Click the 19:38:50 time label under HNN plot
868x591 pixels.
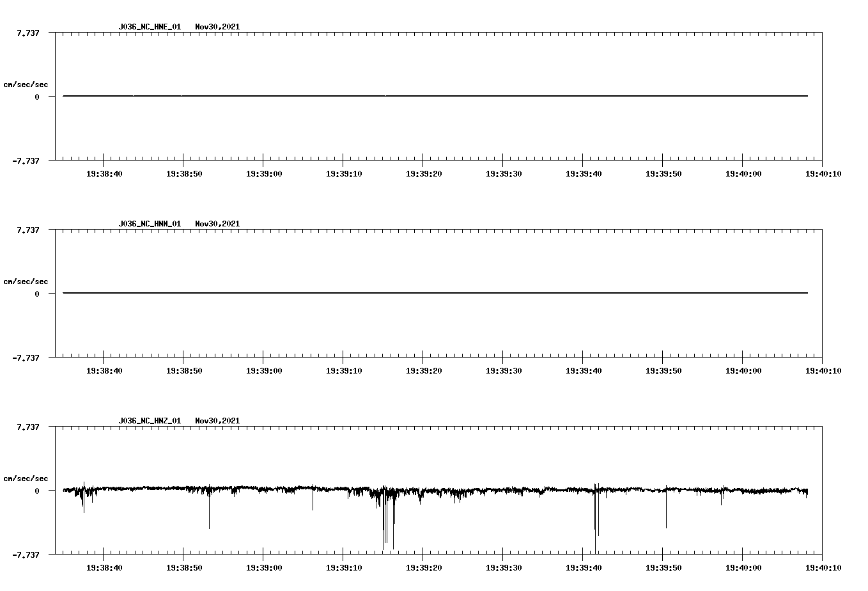coord(184,370)
